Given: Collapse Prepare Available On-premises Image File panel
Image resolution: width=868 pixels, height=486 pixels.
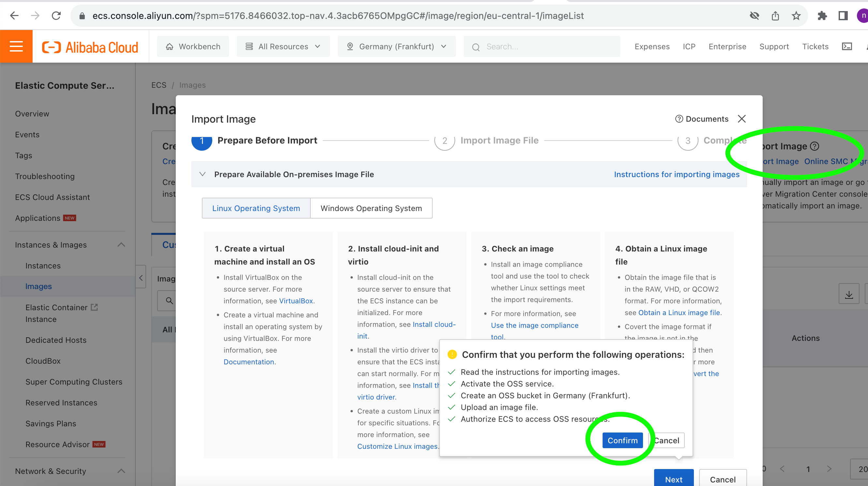Looking at the screenshot, I should click(202, 174).
